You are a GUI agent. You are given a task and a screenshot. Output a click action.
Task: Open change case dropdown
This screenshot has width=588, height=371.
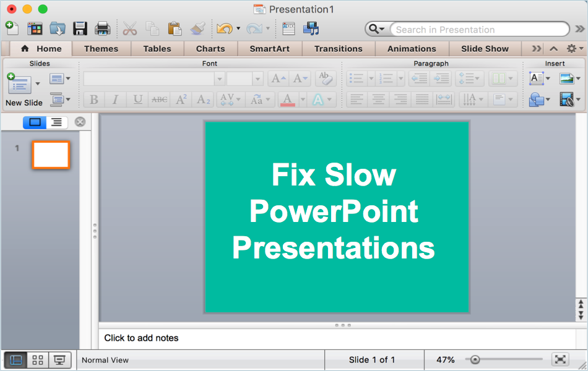[x=260, y=100]
